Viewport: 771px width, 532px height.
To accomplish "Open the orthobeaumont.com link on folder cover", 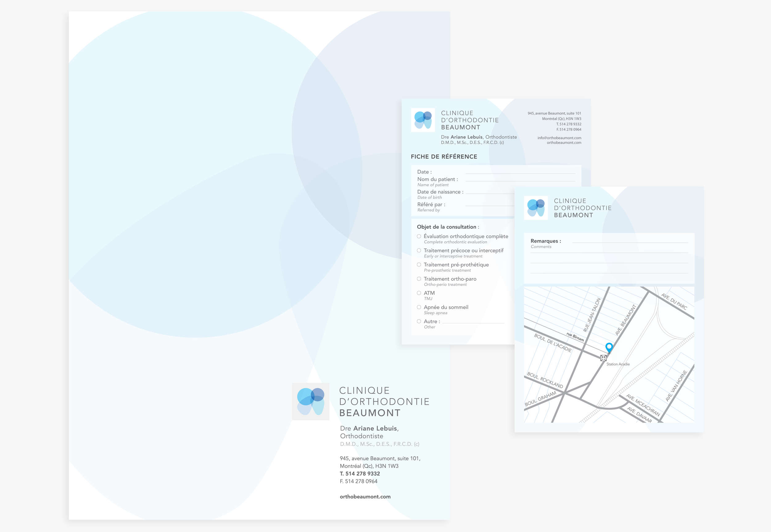I will tap(365, 496).
